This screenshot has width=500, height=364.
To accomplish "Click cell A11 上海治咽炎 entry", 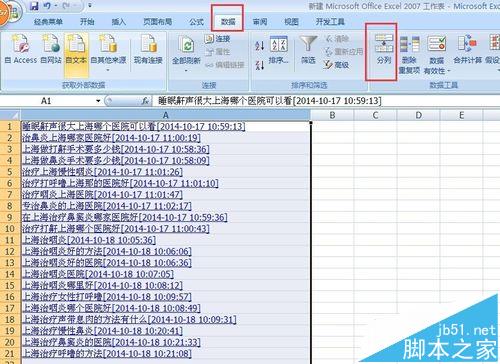I will (165, 240).
